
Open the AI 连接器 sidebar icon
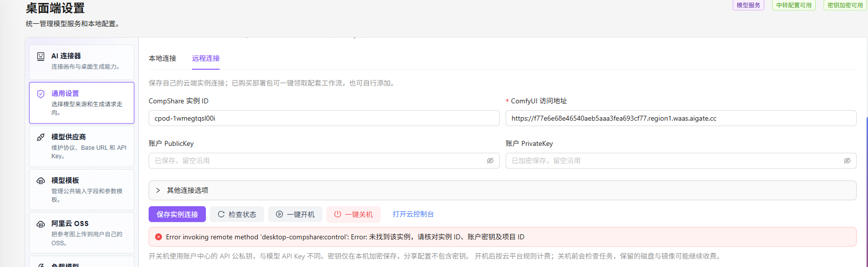coord(41,56)
